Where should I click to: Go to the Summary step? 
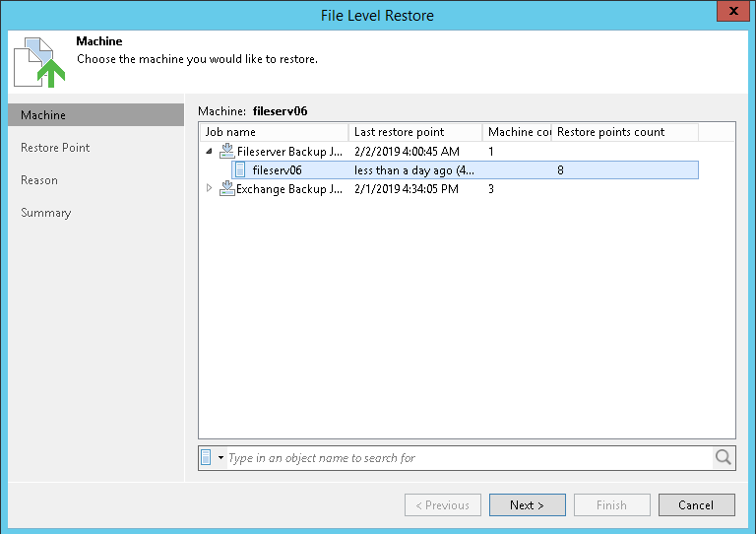[46, 213]
